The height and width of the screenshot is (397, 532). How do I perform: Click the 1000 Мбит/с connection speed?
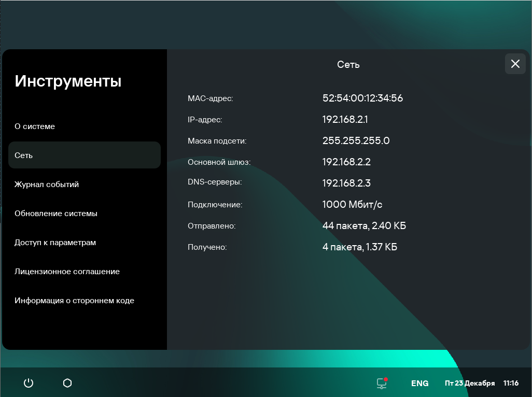(352, 204)
